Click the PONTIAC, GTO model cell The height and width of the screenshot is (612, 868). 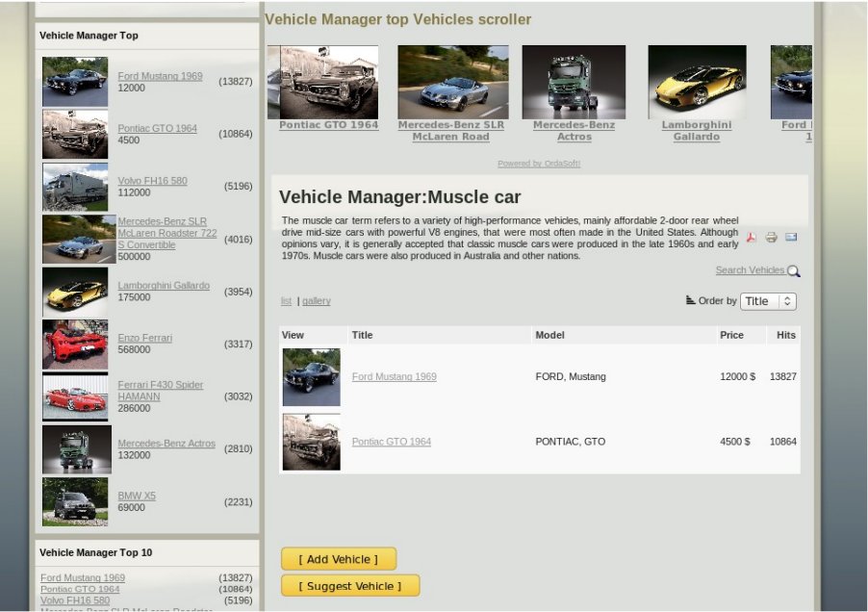tap(571, 442)
